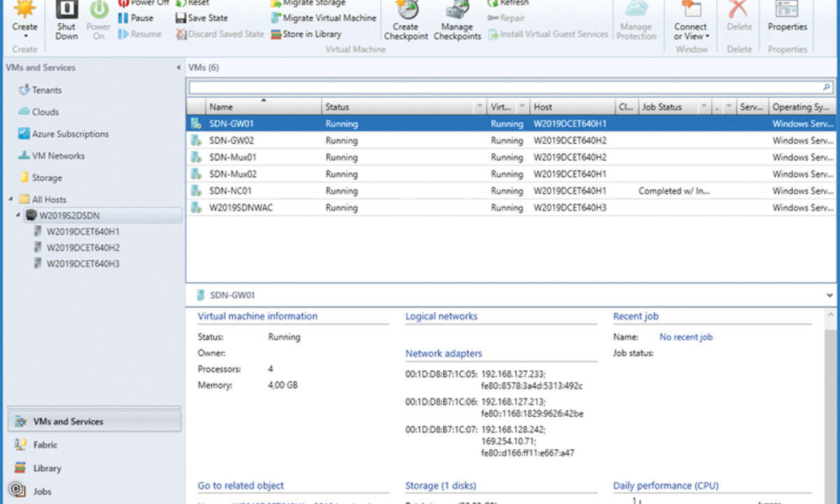Viewport: 840px width, 504px height.
Task: Click the VM search input field
Action: pyautogui.click(x=504, y=88)
